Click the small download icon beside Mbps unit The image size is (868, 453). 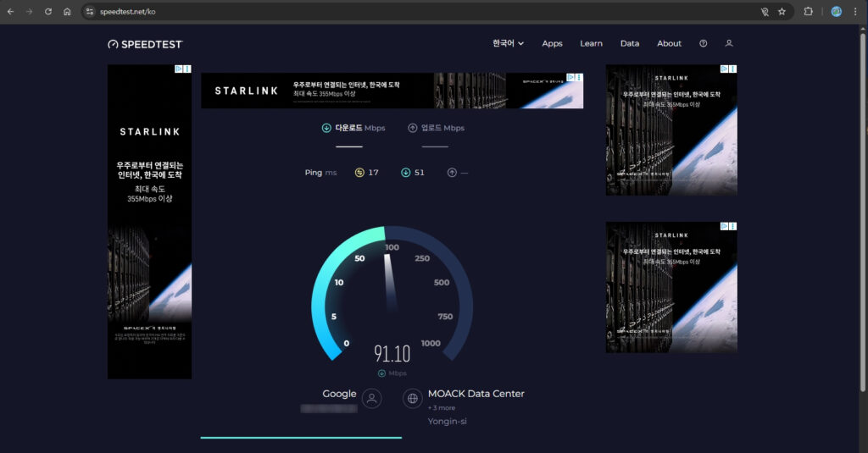[x=381, y=373]
